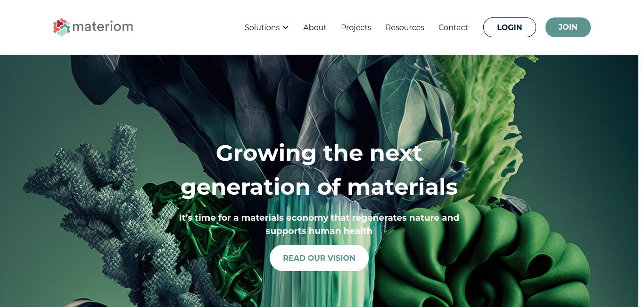Go to the About page
The image size is (644, 307).
click(x=315, y=27)
